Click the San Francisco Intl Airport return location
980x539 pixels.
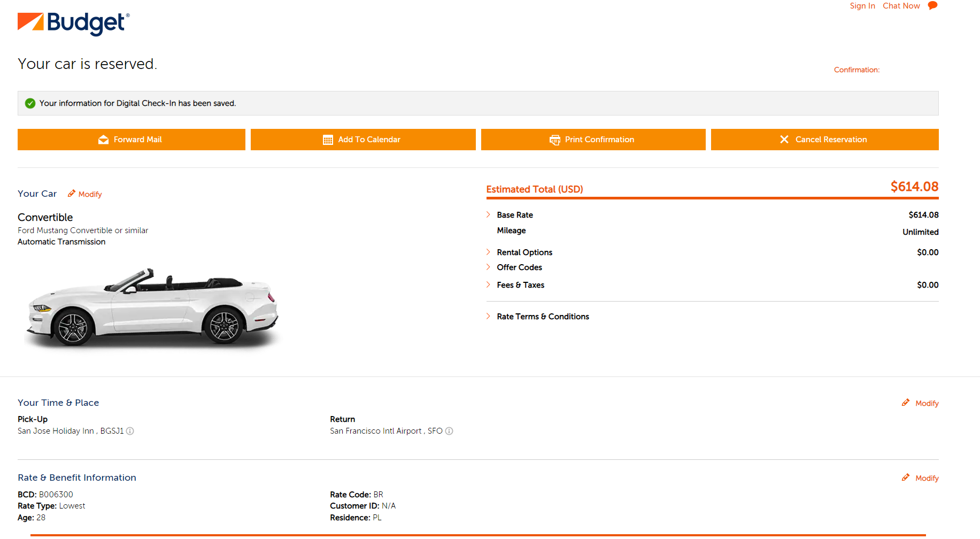coord(386,431)
